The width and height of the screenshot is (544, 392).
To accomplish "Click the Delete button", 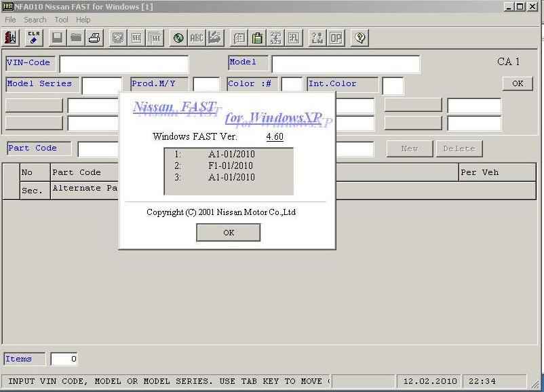I will pos(459,149).
